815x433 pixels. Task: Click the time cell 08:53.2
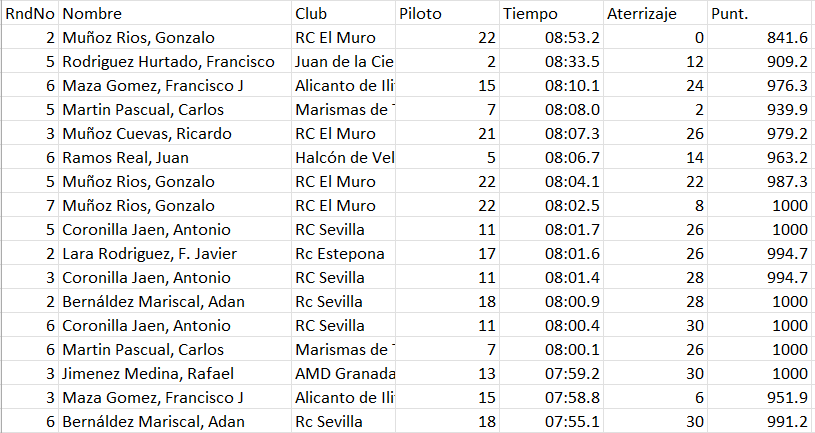(551, 38)
